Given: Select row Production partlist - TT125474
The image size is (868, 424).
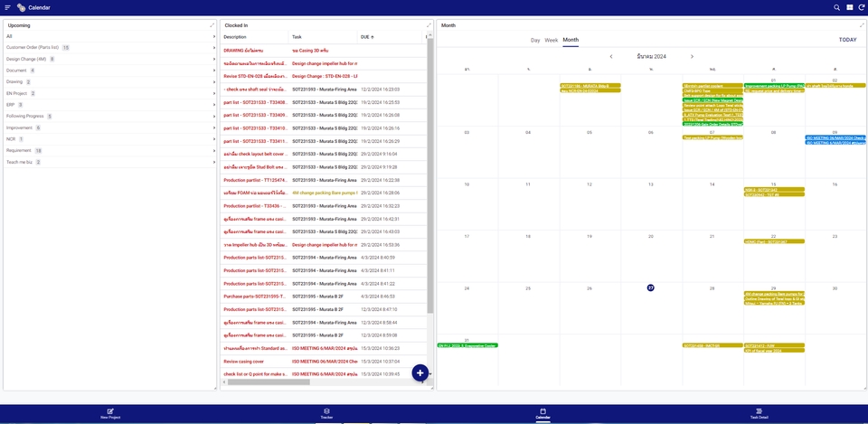Looking at the screenshot, I should (324, 180).
